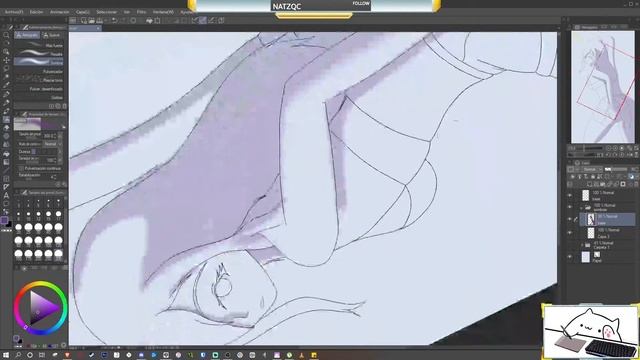Click the Transform icon in command bar
This screenshot has height=360, width=640.
(158, 20)
